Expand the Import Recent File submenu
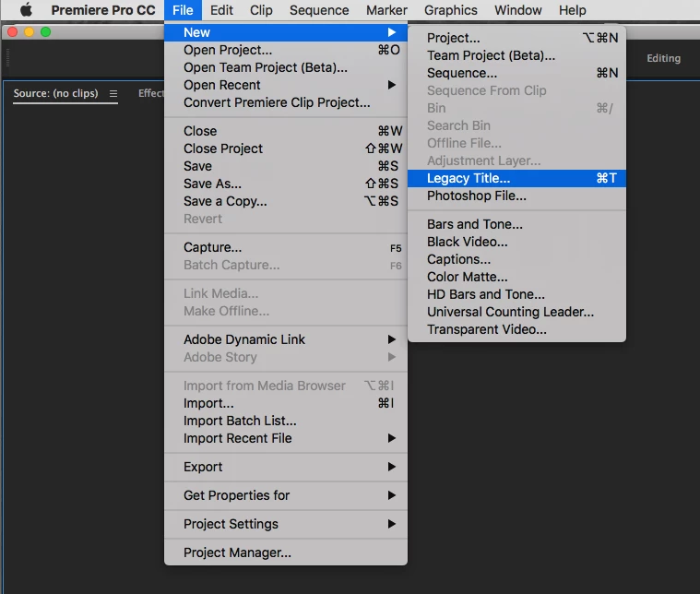Viewport: 700px width, 594px height. click(286, 438)
